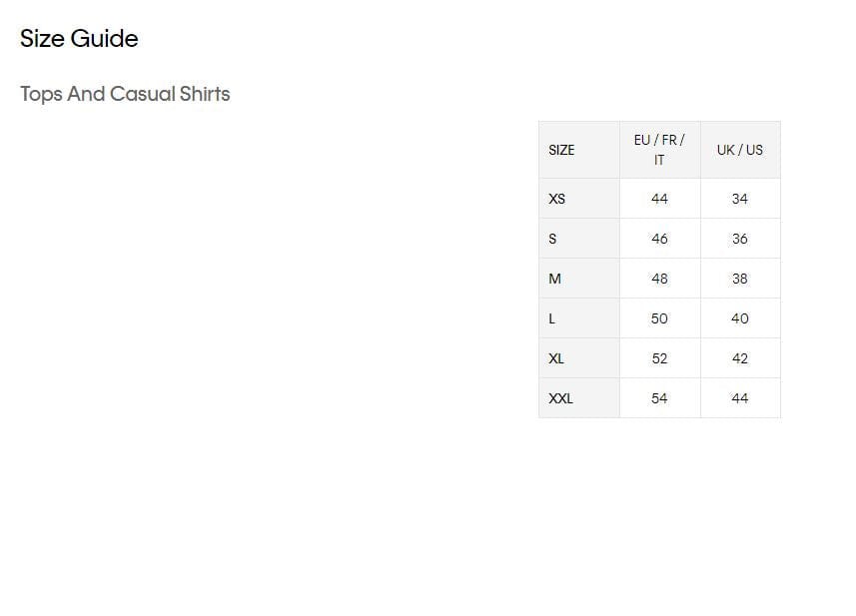The width and height of the screenshot is (856, 616).
Task: Click the UK / US column header
Action: 740,150
